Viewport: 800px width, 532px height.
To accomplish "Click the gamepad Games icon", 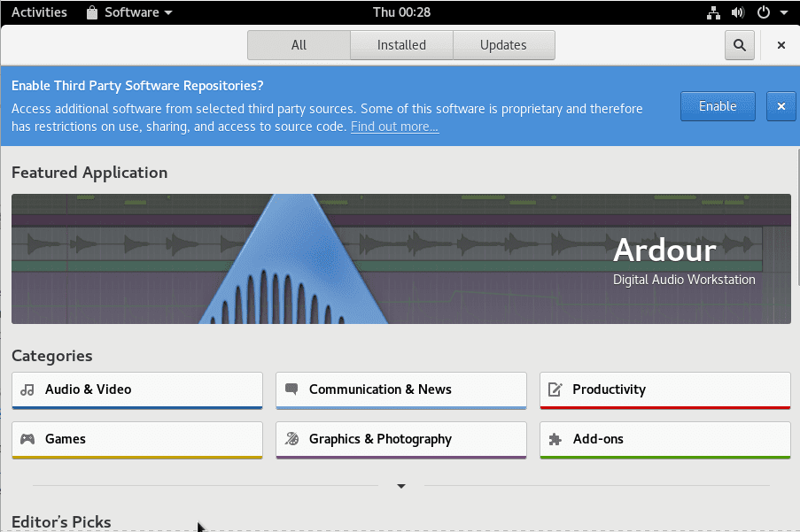I will coord(27,439).
